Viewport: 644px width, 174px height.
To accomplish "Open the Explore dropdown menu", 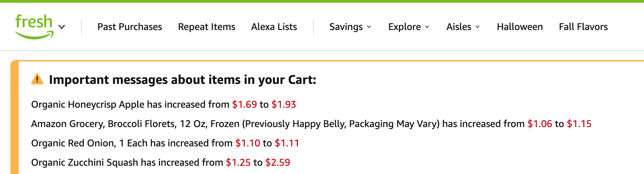I will [409, 27].
